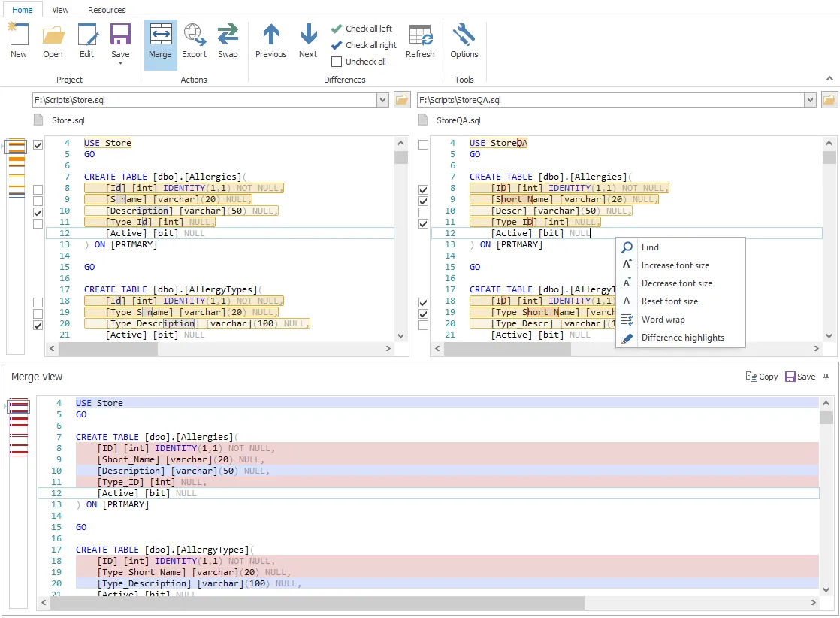Check all left differences
Viewport: 840px width, 618px height.
361,29
